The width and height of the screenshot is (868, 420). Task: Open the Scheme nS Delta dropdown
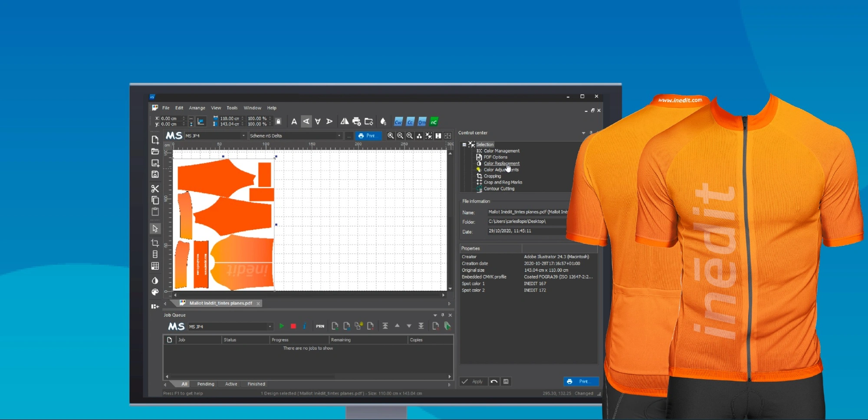coord(339,136)
